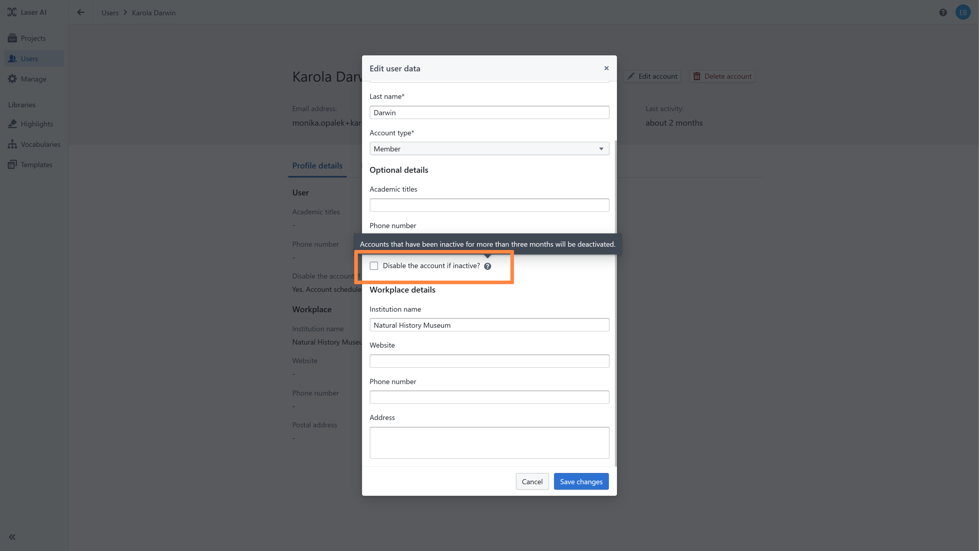The height and width of the screenshot is (551, 980).
Task: Click the inactive account info tooltip icon
Action: pos(487,266)
